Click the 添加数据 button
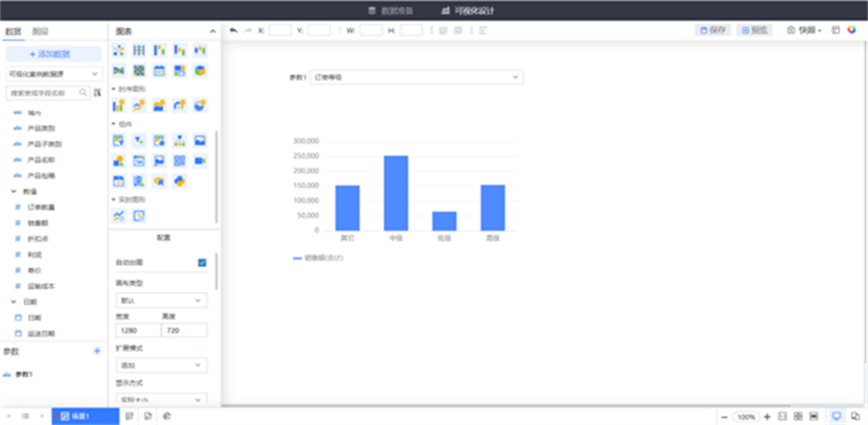The height and width of the screenshot is (425, 868). click(x=53, y=54)
